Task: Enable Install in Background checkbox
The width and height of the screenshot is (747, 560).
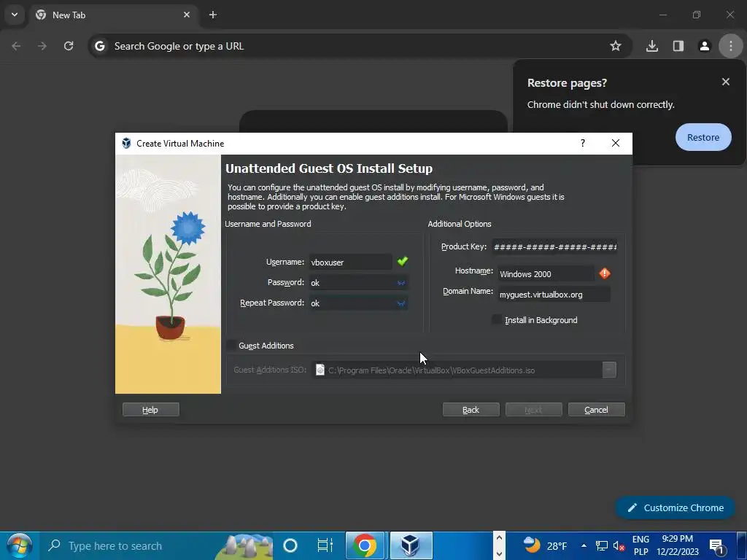Action: click(497, 320)
